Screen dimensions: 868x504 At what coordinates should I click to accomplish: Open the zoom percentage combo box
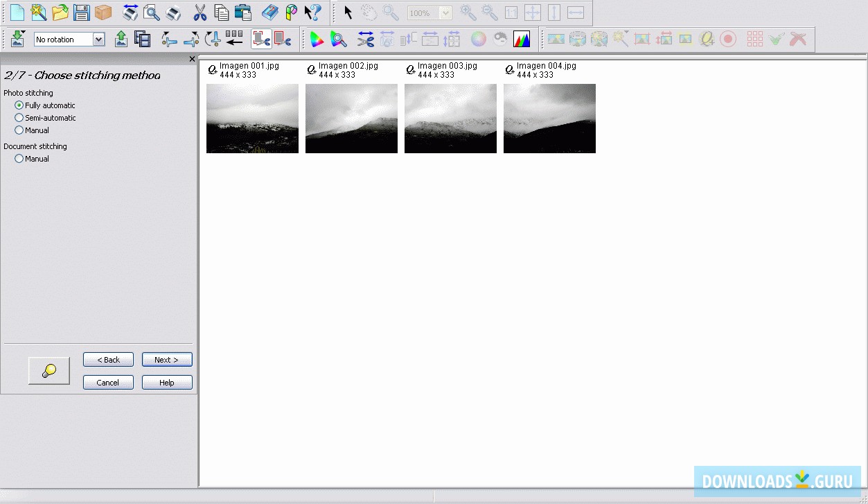tap(446, 12)
